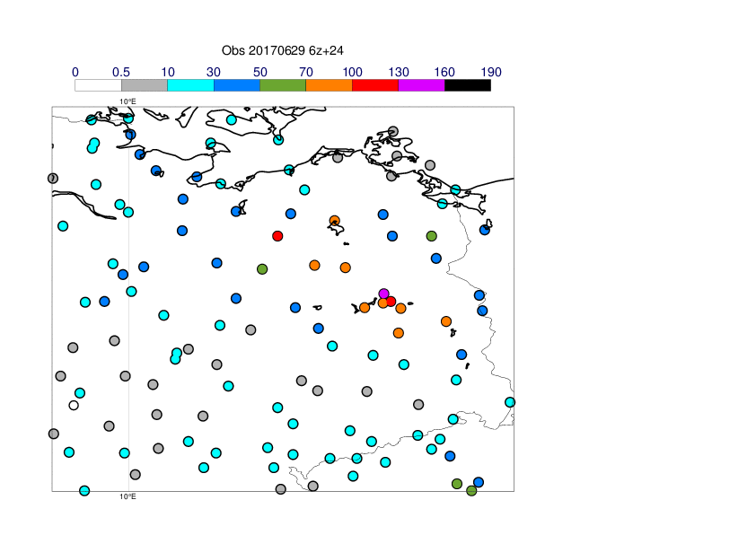Click the plot title "Obs 20170629 6z+24"
The width and height of the screenshot is (756, 535).
283,50
